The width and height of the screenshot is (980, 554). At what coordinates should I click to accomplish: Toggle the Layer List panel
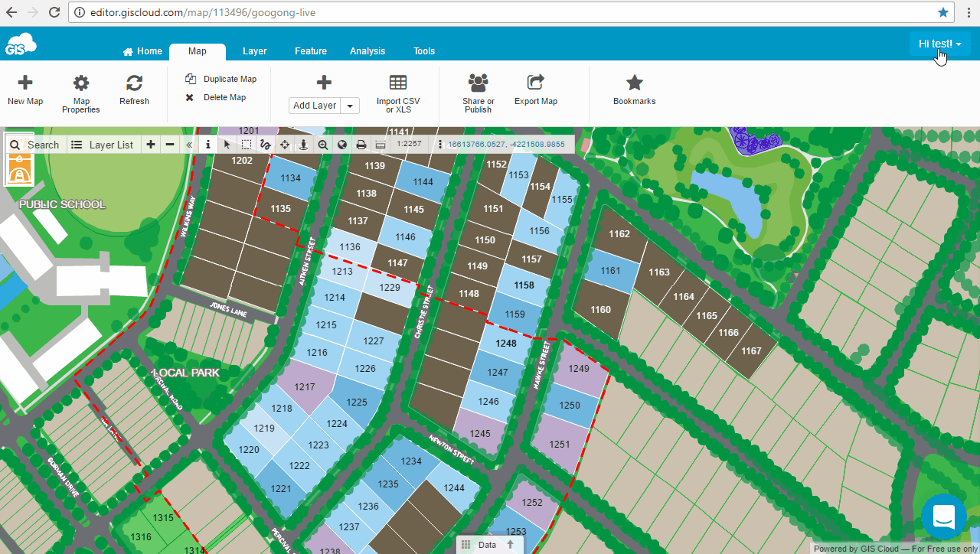click(103, 145)
